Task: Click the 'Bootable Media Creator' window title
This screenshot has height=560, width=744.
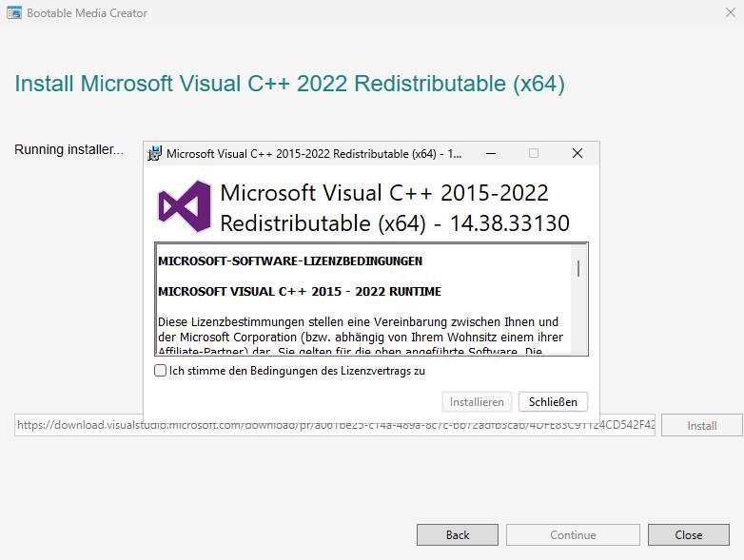Action: pos(87,13)
